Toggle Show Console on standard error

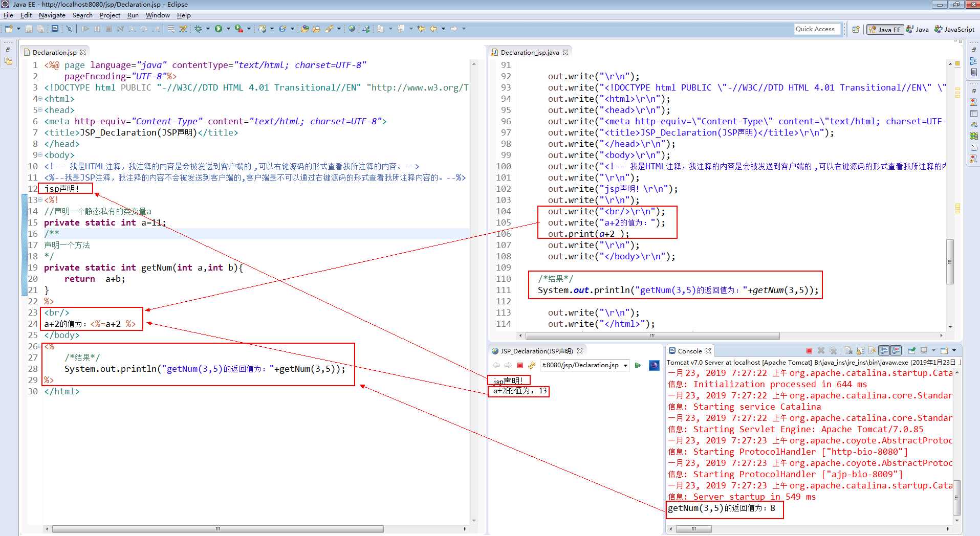(896, 351)
